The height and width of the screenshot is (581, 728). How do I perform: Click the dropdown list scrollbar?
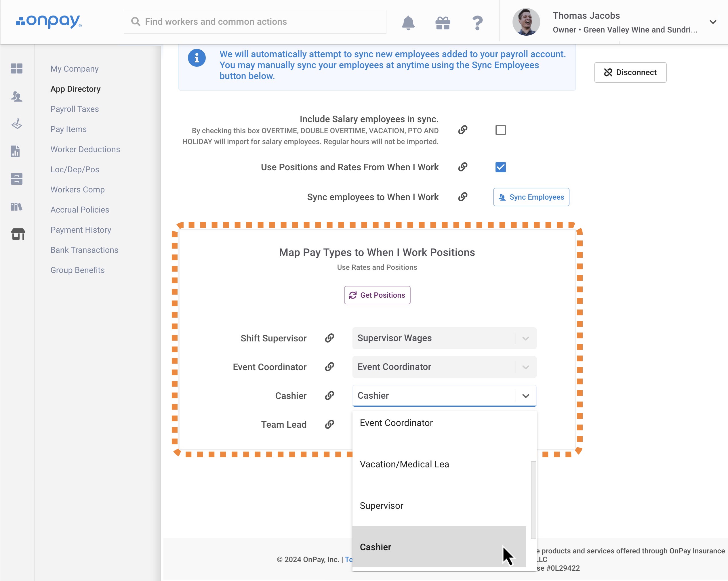tap(533, 500)
